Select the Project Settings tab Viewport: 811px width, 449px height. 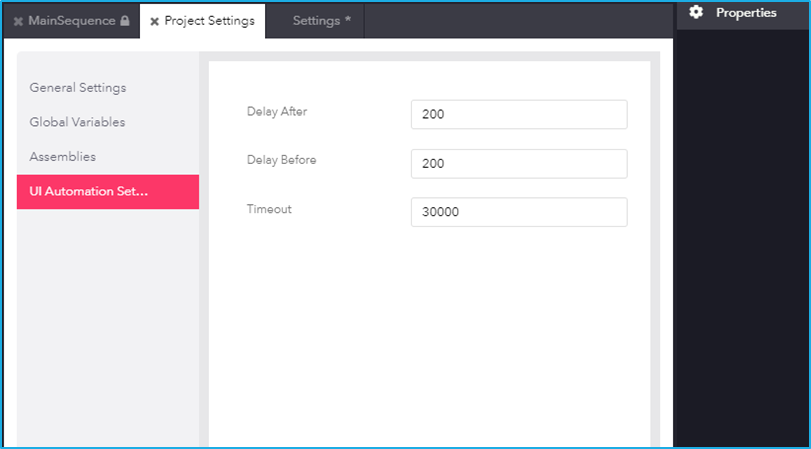[x=203, y=21]
